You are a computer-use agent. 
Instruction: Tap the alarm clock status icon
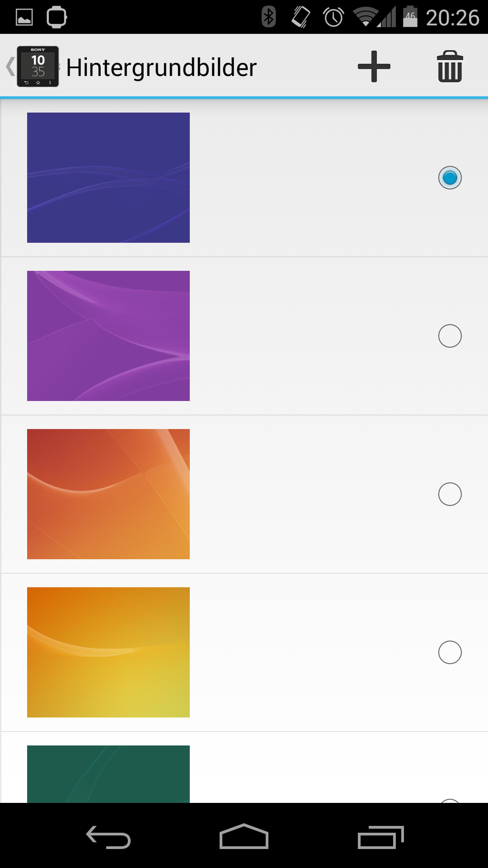click(x=333, y=17)
